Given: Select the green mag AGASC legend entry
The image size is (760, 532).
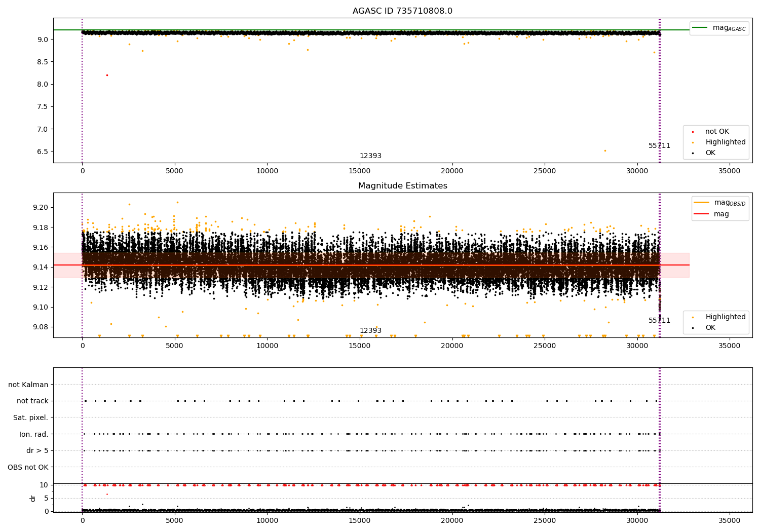Looking at the screenshot, I should (x=719, y=28).
